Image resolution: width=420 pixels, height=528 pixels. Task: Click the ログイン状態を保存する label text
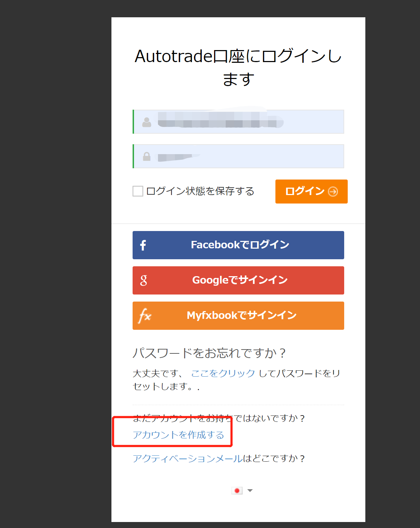point(200,191)
